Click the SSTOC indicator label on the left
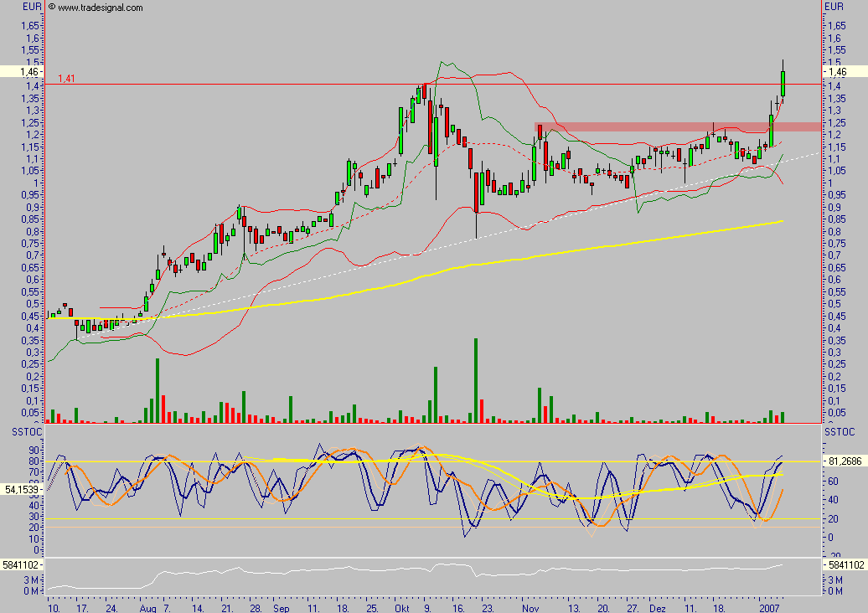 point(27,432)
